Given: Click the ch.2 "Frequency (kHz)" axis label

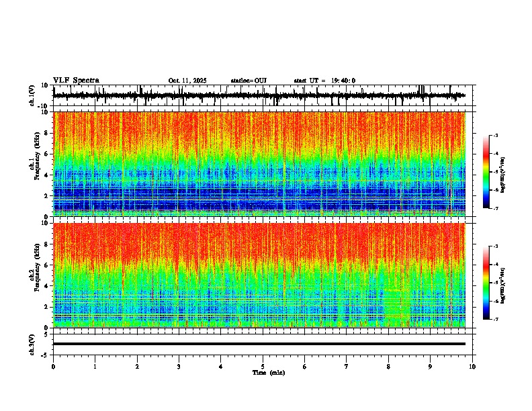Looking at the screenshot, I should point(37,267).
